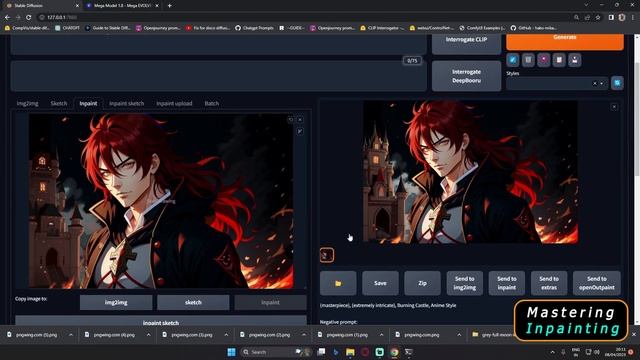Viewport: 640px width, 360px height.
Task: Click Send to extras button
Action: pos(549,283)
